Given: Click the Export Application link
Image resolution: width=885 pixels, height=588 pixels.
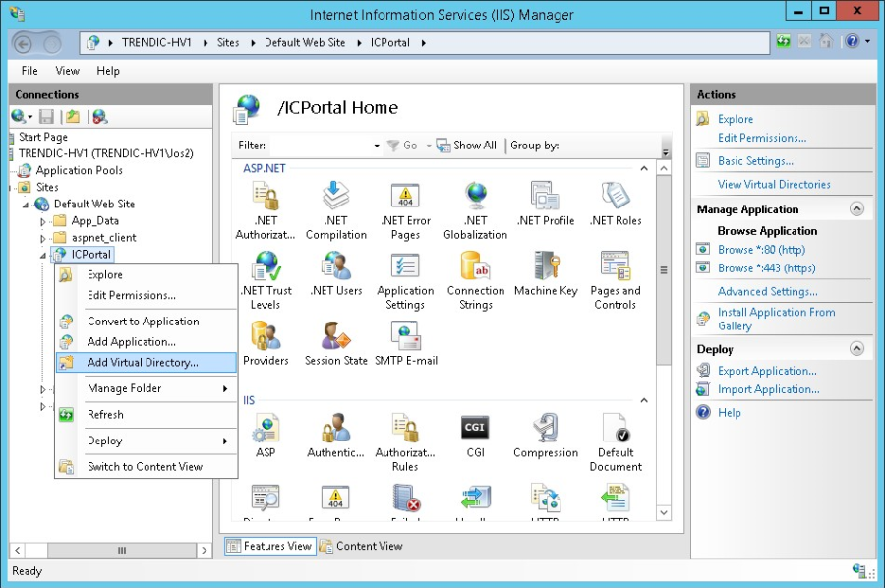Looking at the screenshot, I should (767, 371).
